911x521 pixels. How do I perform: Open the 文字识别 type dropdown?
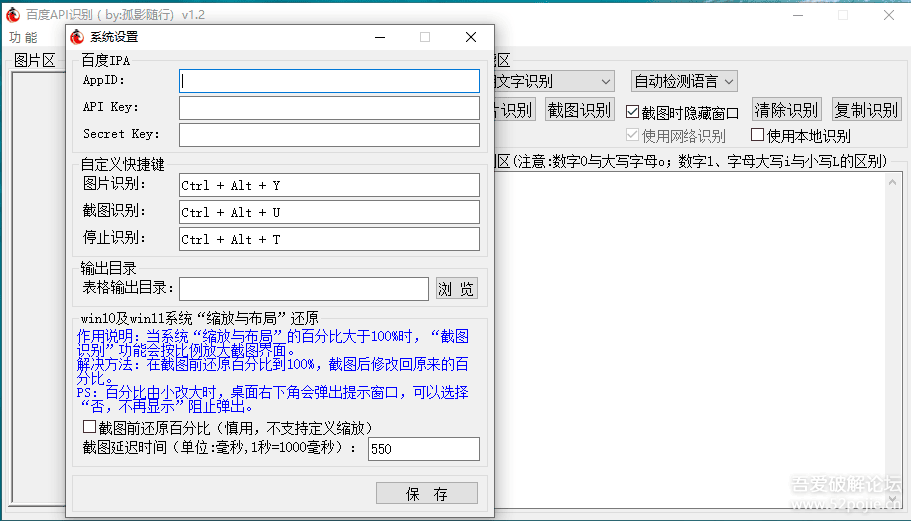point(553,81)
